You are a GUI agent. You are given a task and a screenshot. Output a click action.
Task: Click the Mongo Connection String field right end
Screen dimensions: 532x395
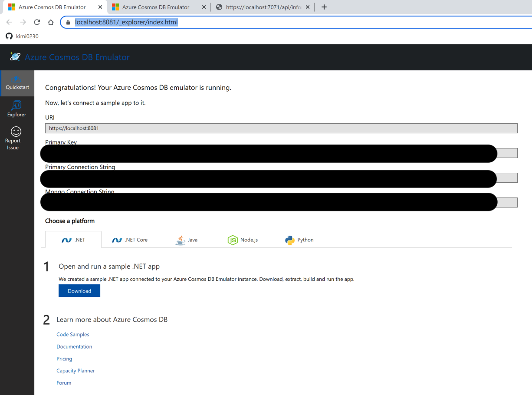pos(507,202)
